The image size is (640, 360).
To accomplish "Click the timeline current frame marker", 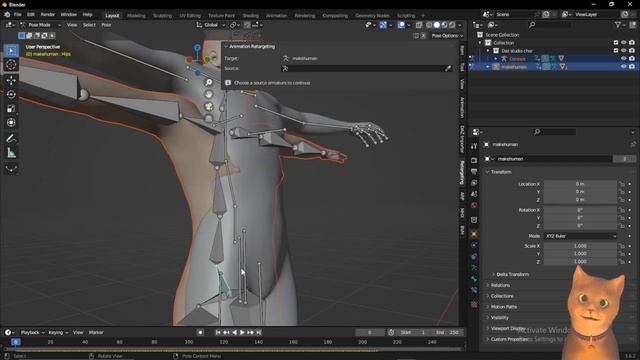I will coord(16,342).
